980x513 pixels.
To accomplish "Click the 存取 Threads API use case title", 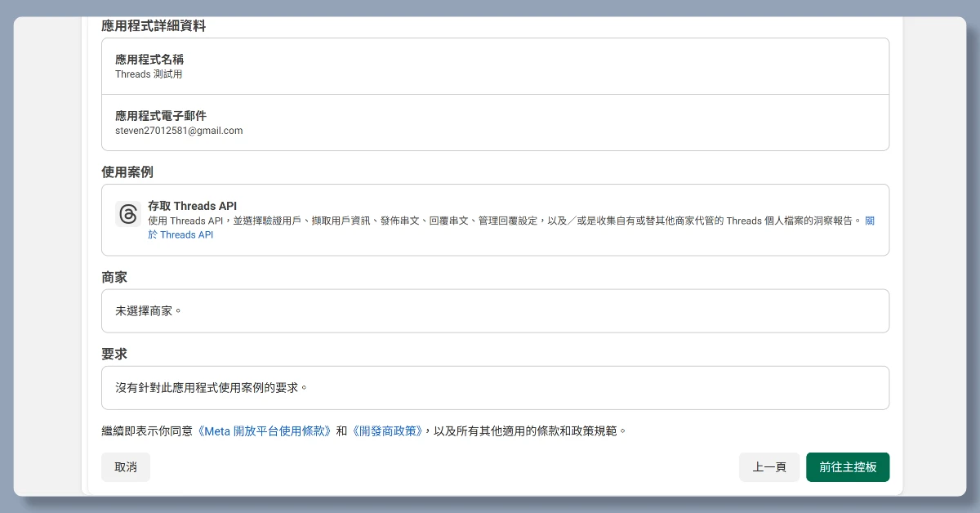I will coord(192,206).
